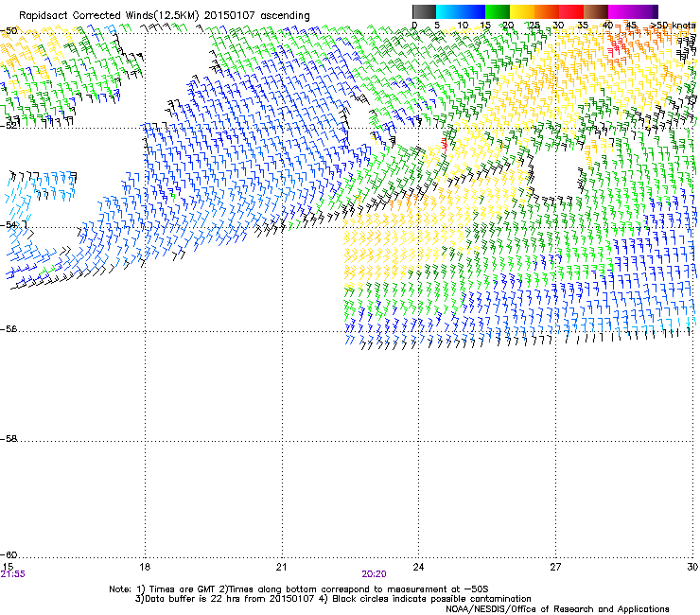Click the green 15-20 knots legend swatch
Viewport: 700px width, 615px height.
tap(498, 11)
